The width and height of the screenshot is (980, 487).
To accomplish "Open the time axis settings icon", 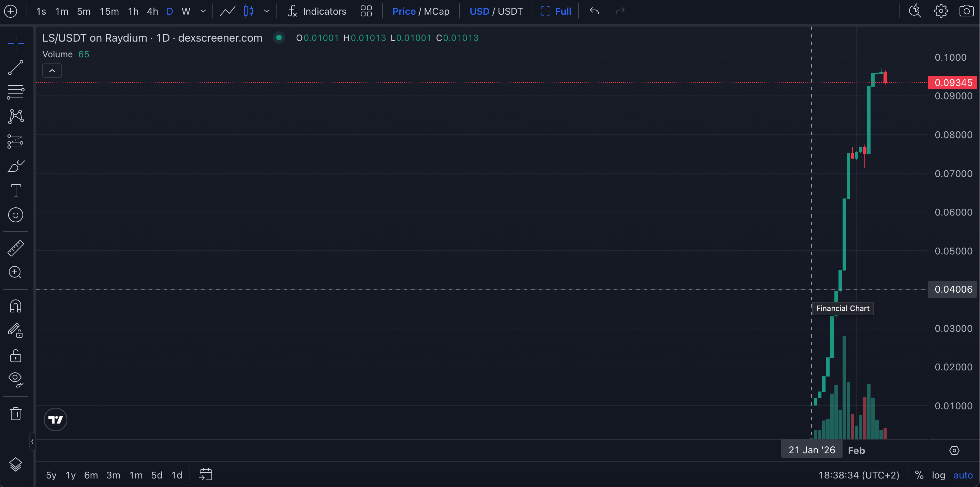I will (x=954, y=451).
